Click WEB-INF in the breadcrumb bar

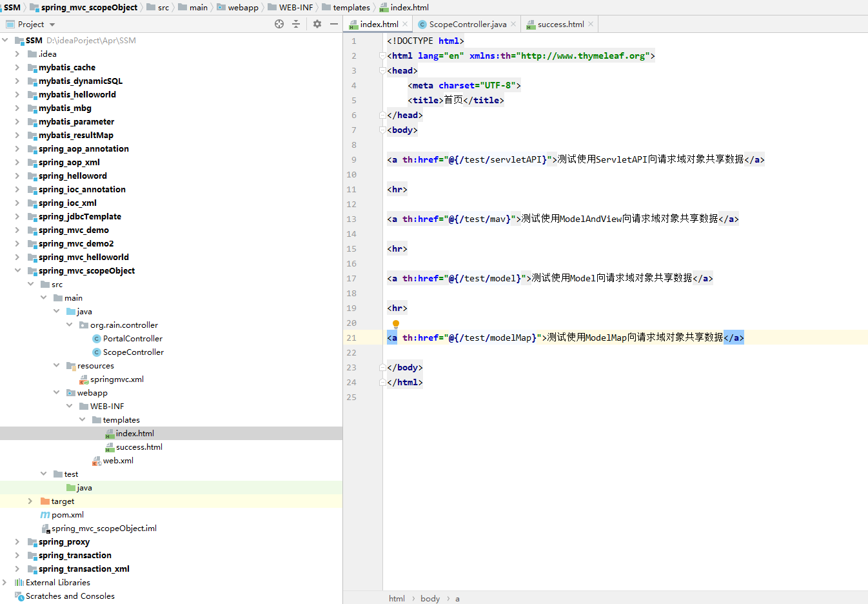point(296,7)
